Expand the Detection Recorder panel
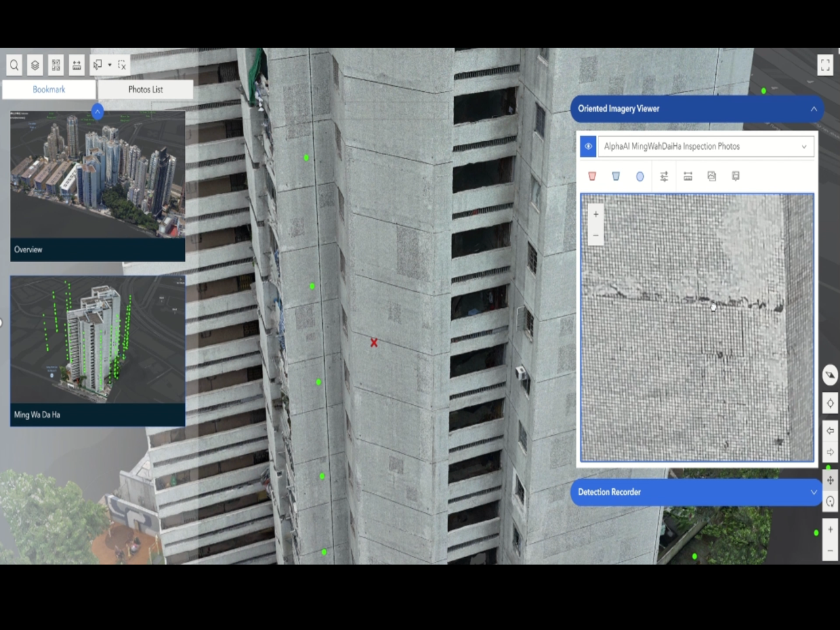The image size is (840, 630). 814,492
